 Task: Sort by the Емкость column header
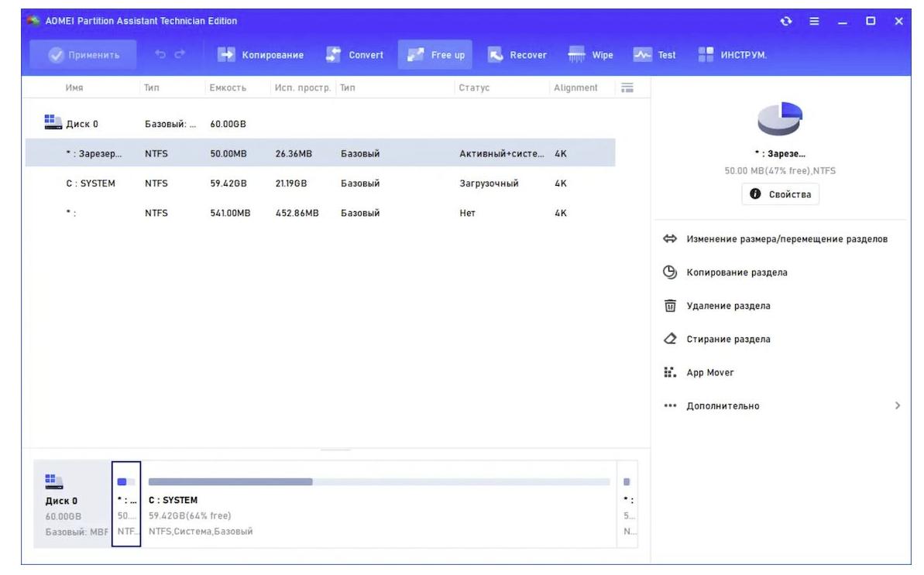pyautogui.click(x=228, y=88)
